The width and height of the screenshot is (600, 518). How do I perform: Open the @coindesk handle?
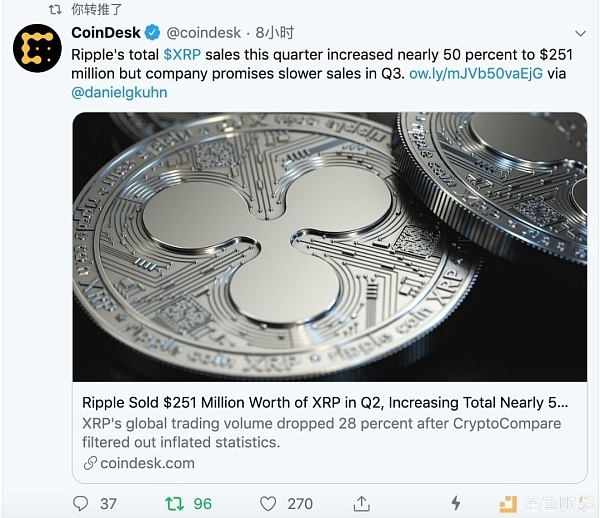[204, 33]
